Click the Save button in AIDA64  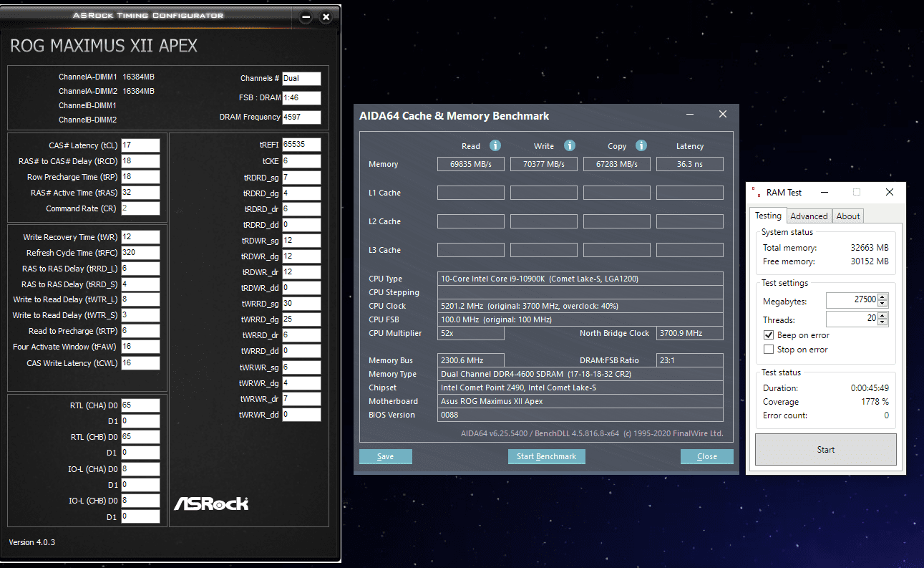385,456
